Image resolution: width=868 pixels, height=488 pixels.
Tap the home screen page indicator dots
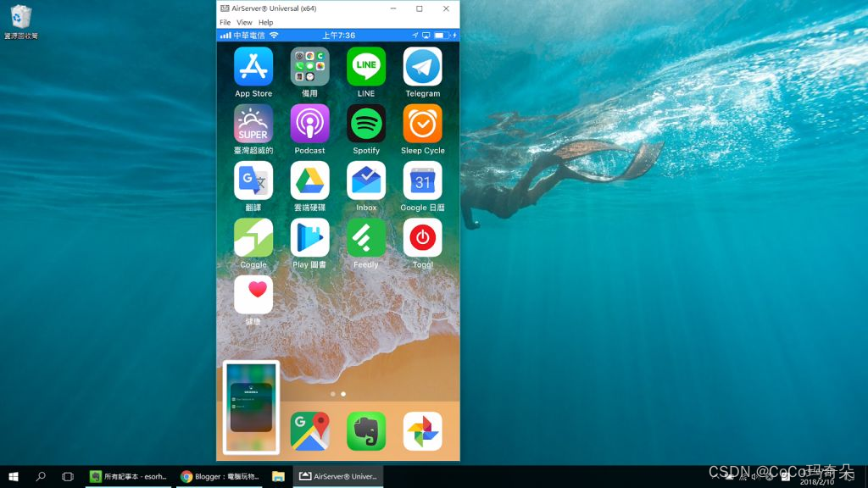(x=337, y=394)
